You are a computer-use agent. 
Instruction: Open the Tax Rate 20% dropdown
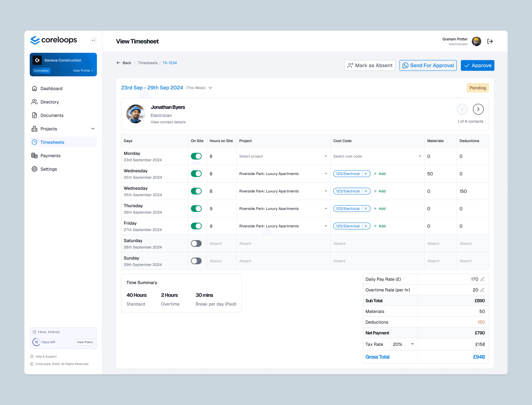click(404, 344)
